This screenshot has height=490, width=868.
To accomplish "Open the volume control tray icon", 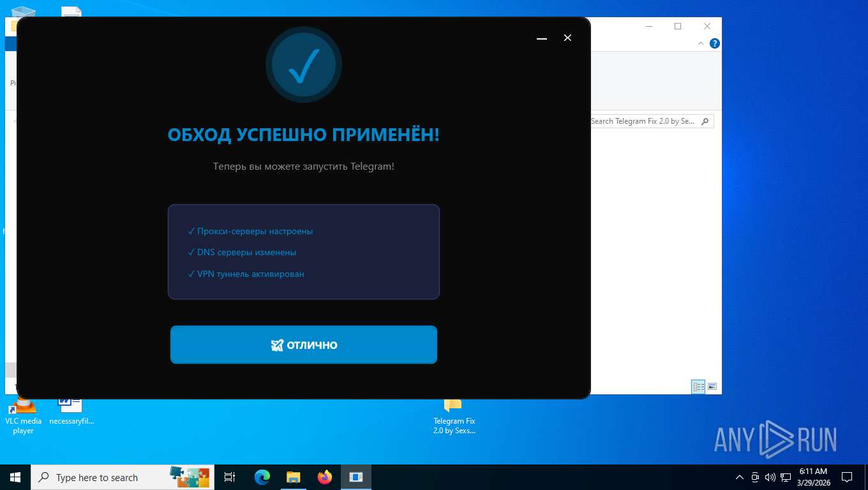I will pyautogui.click(x=770, y=477).
